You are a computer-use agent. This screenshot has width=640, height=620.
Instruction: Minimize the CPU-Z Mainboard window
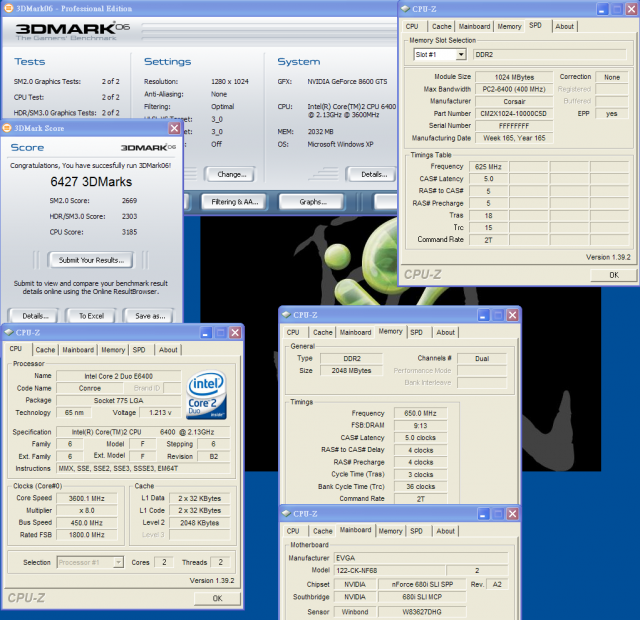click(483, 514)
